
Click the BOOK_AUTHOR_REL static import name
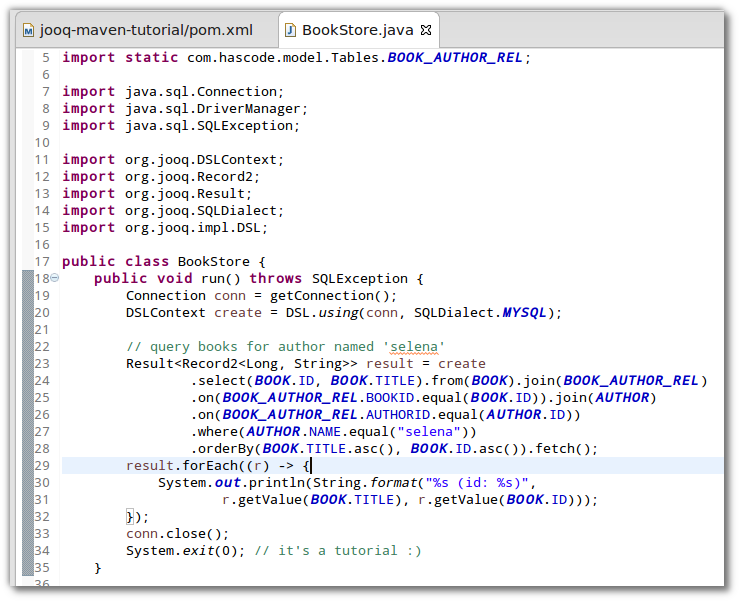[x=454, y=57]
